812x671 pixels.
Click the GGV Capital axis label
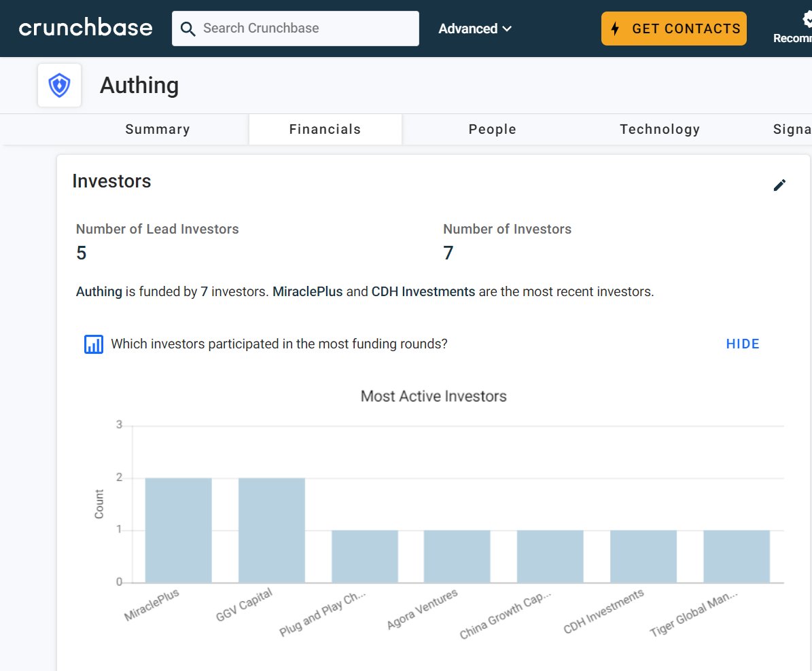point(245,604)
